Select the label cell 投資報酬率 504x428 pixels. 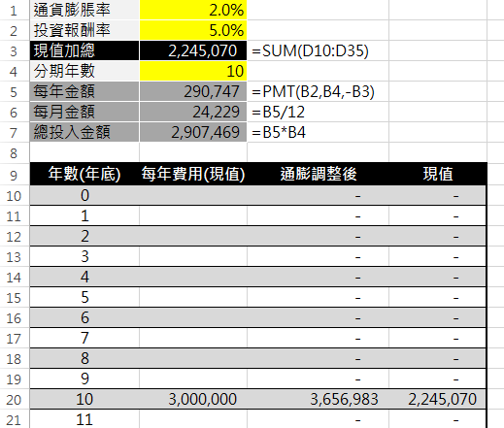click(x=84, y=30)
